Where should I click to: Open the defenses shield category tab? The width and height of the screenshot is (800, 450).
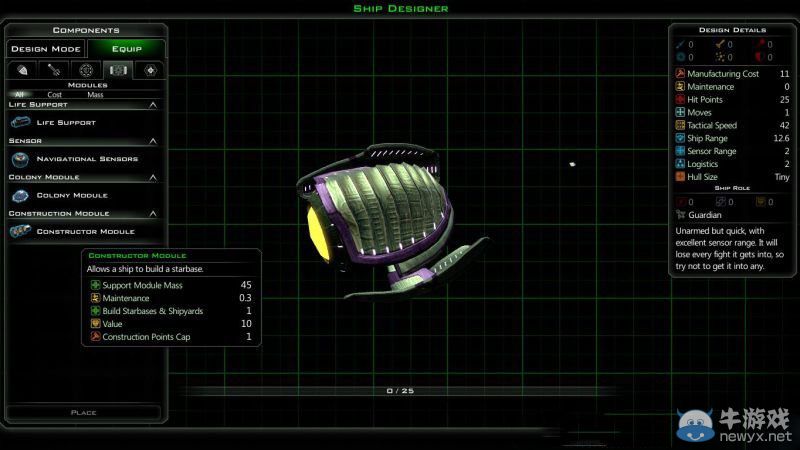click(22, 70)
